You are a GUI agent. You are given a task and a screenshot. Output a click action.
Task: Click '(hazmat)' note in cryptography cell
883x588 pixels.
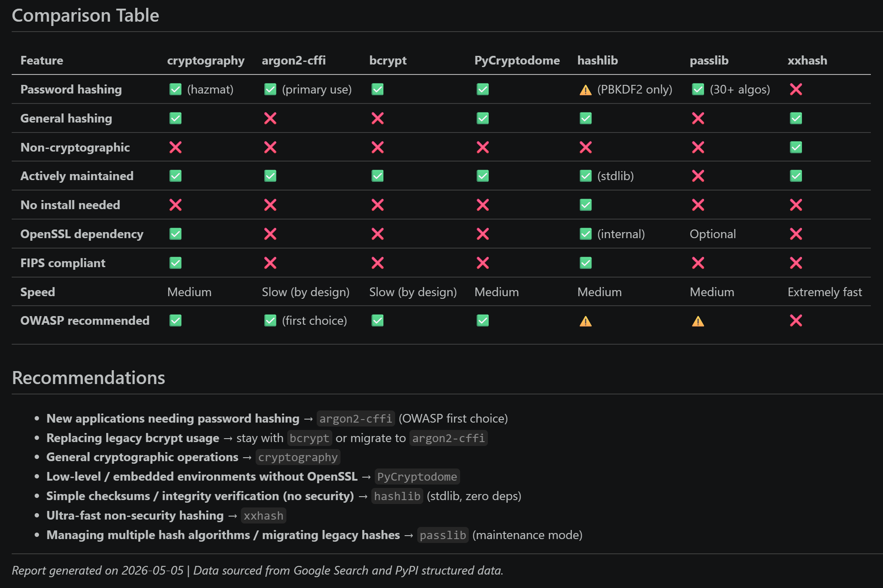210,90
